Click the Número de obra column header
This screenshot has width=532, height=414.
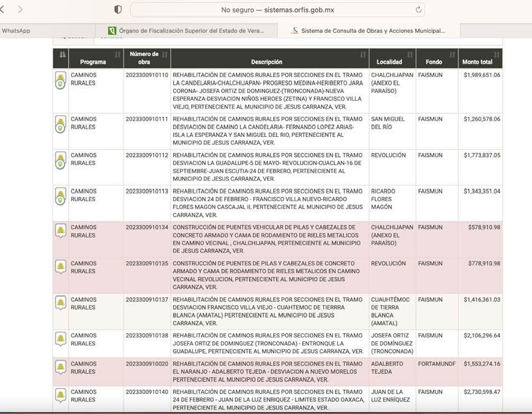pyautogui.click(x=144, y=58)
